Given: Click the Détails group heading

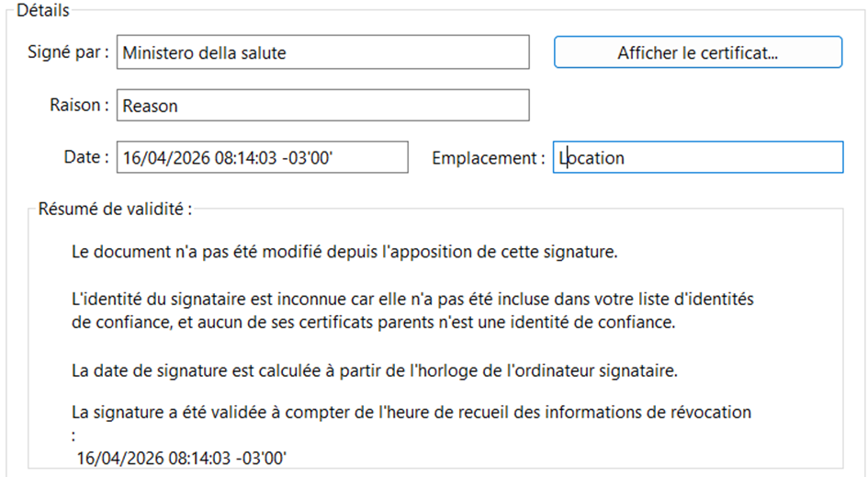Looking at the screenshot, I should pyautogui.click(x=43, y=10).
